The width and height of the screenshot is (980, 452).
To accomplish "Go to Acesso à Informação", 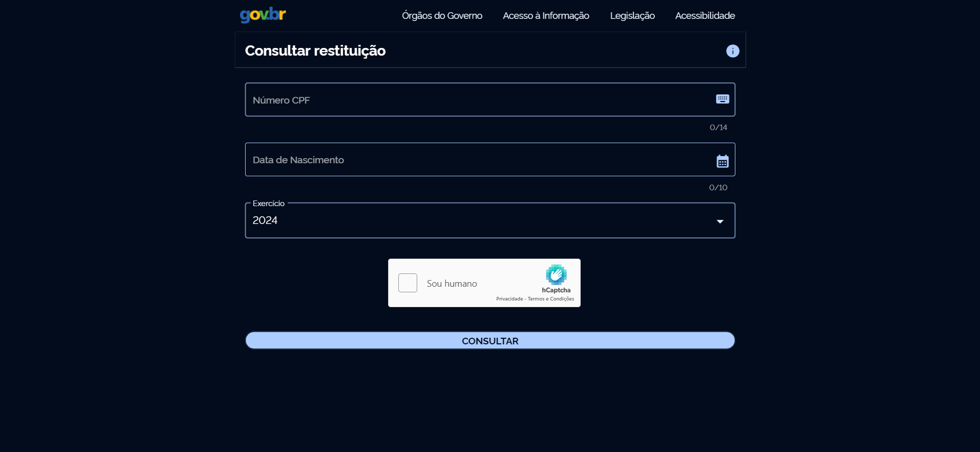I will [545, 16].
